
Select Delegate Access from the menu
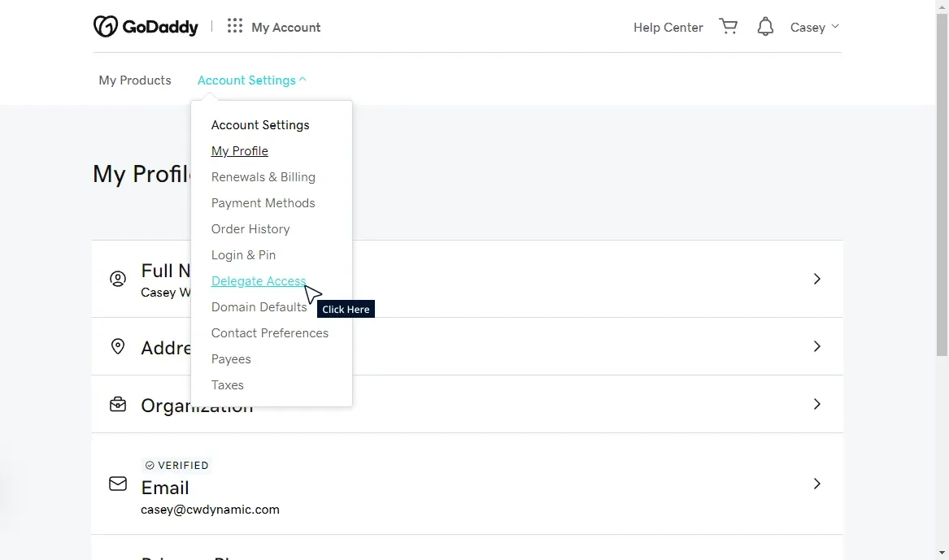point(258,280)
